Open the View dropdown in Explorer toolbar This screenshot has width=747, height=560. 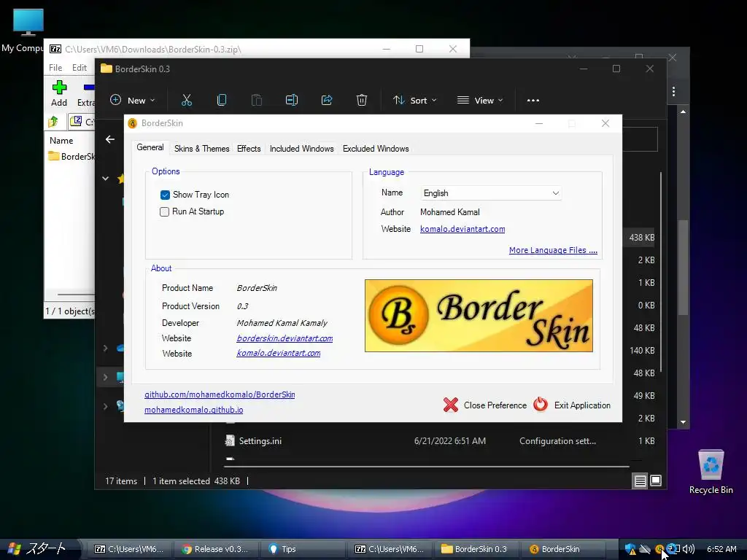[480, 100]
